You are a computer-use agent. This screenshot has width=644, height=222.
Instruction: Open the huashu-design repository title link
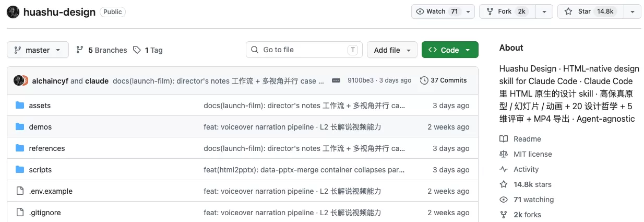(x=59, y=12)
